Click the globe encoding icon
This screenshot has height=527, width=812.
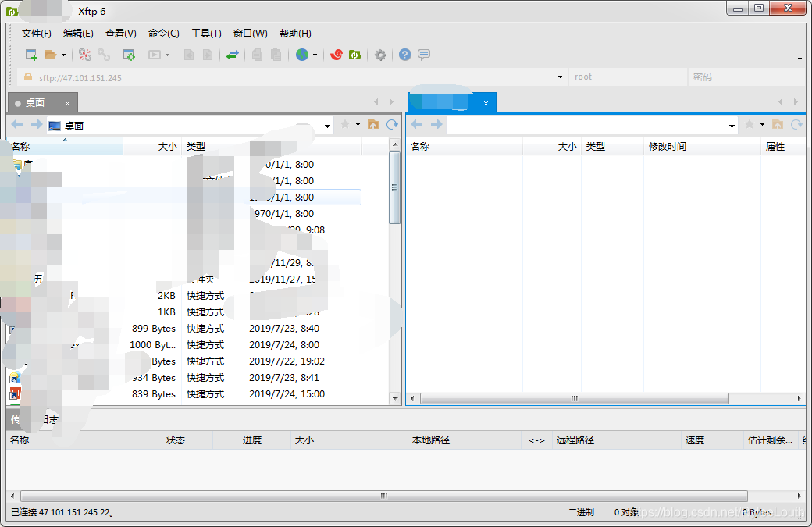tap(302, 55)
